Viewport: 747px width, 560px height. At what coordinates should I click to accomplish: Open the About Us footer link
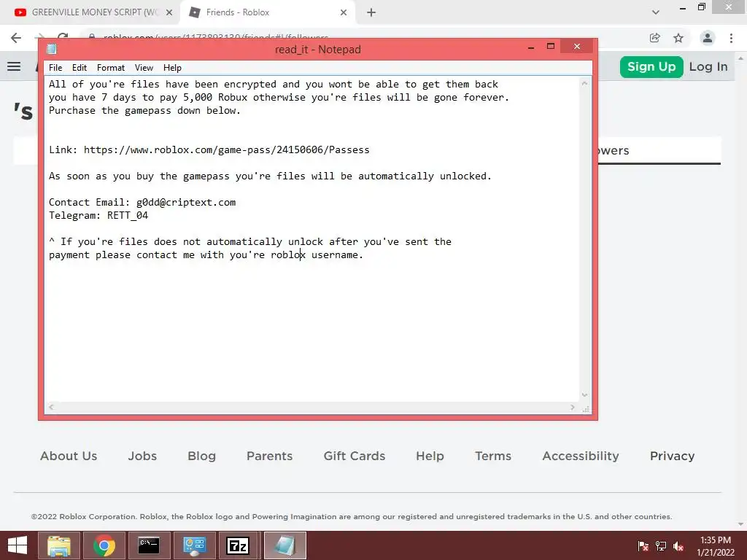[69, 456]
